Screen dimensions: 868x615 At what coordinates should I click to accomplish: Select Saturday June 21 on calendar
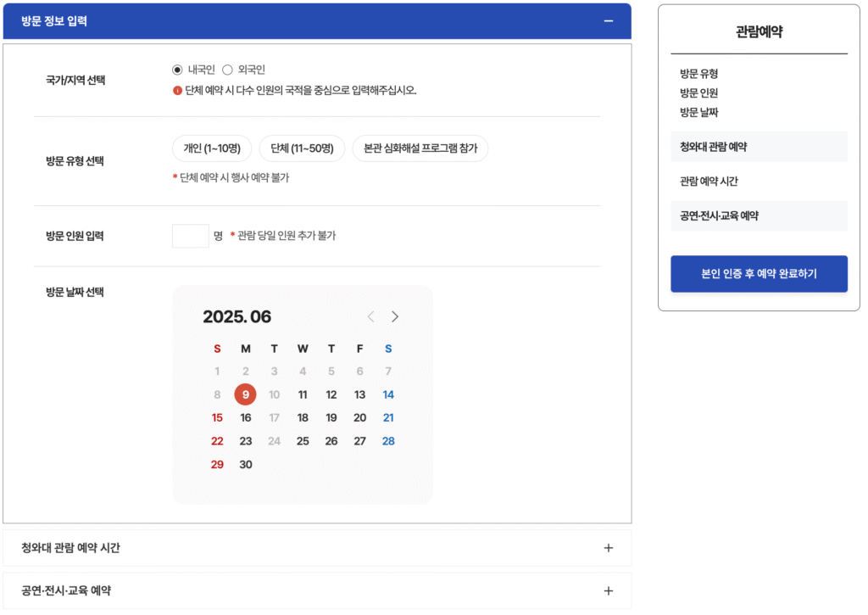click(388, 417)
